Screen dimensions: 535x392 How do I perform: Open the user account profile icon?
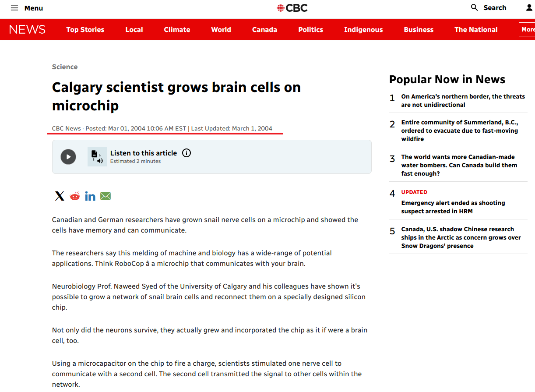[529, 7]
